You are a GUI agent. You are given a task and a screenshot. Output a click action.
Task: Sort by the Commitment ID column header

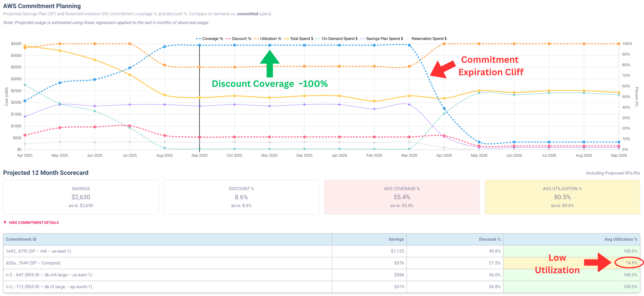[x=21, y=239]
